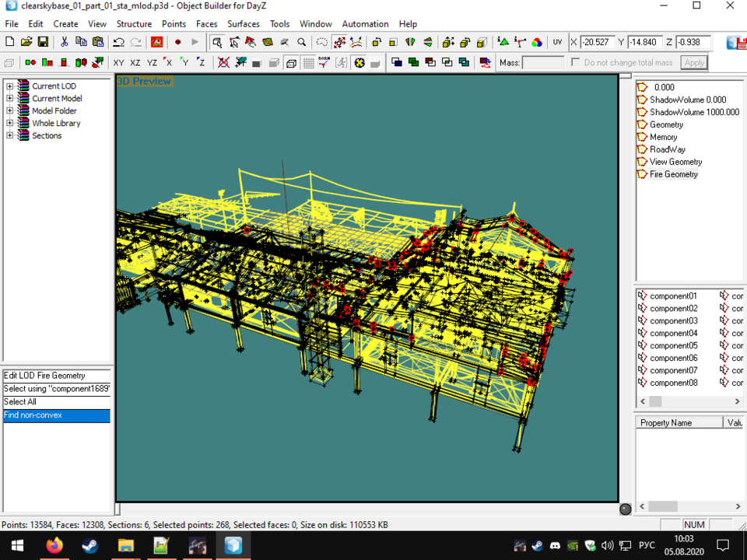This screenshot has height=560, width=747.
Task: Switch to the XZ view plane
Action: pos(135,62)
